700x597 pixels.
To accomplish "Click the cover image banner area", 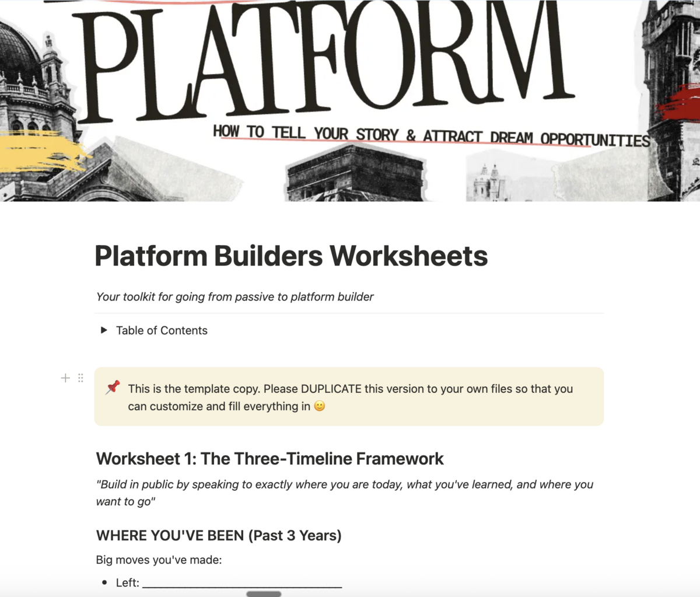I will [x=350, y=102].
